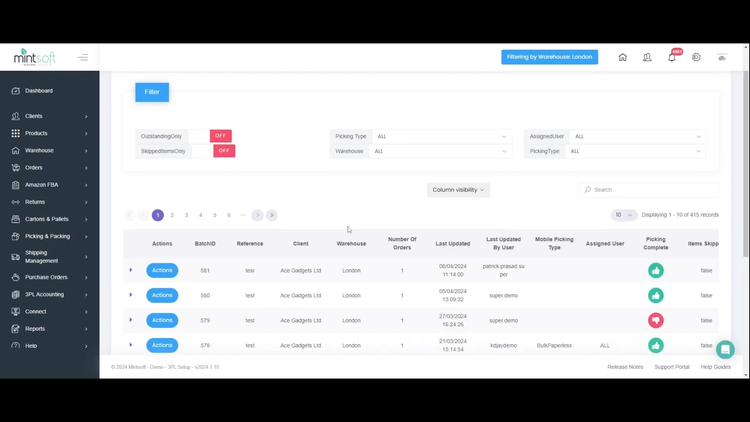The image size is (750, 422).
Task: Open the chat widget icon
Action: (x=725, y=349)
